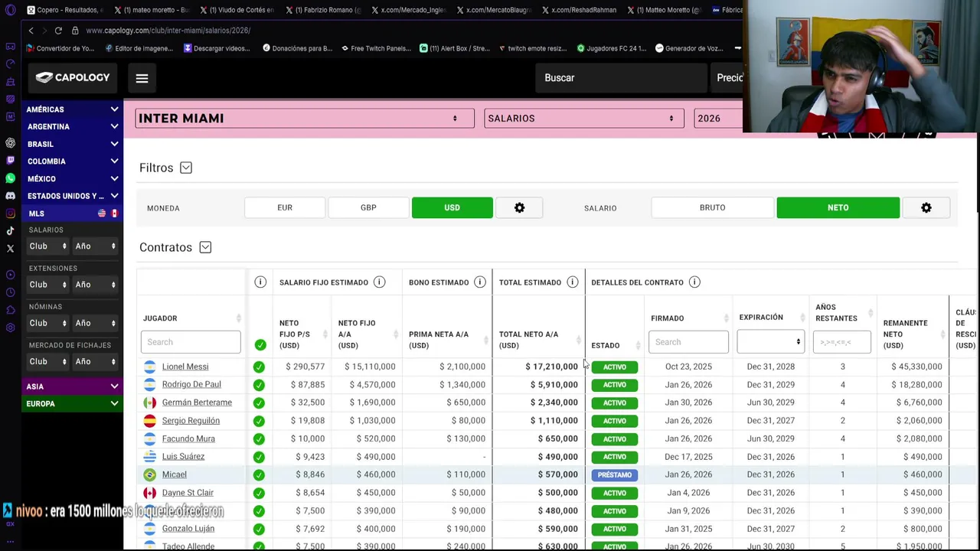Open the WhatsApp sidebar icon
This screenshot has height=551, width=980.
coord(10,178)
